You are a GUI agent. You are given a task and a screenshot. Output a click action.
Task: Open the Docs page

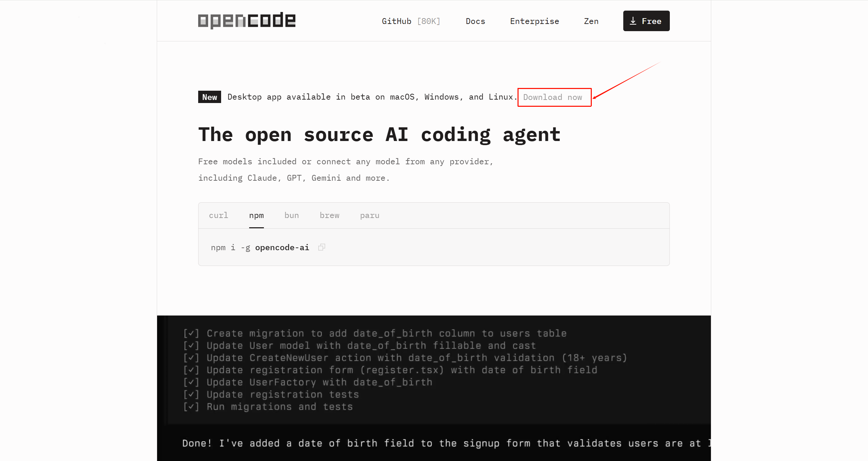[475, 21]
